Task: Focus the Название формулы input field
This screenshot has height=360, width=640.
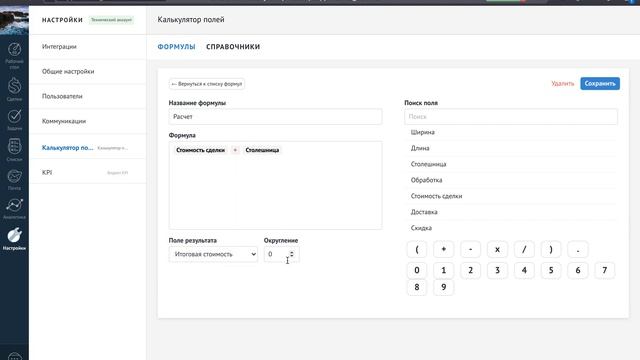Action: (276, 117)
